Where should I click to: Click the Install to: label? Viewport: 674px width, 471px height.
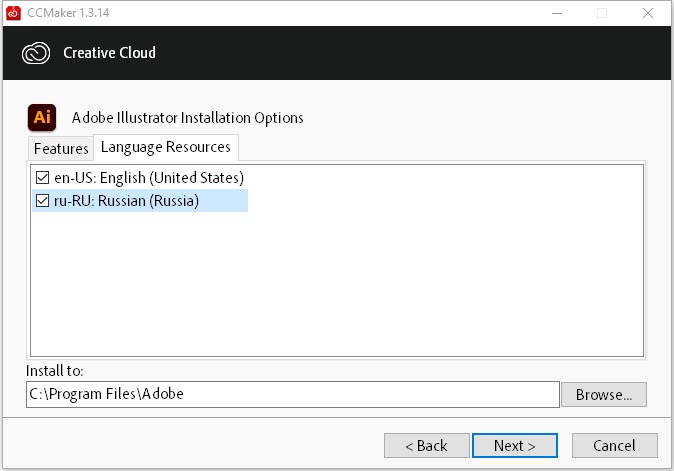[55, 370]
